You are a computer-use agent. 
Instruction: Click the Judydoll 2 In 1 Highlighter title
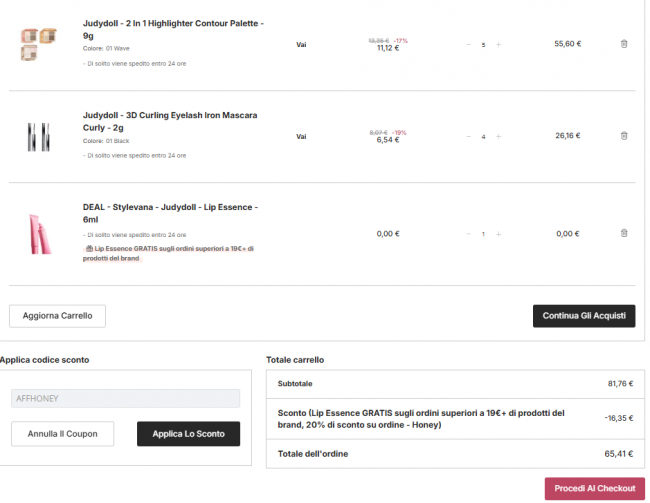(173, 29)
